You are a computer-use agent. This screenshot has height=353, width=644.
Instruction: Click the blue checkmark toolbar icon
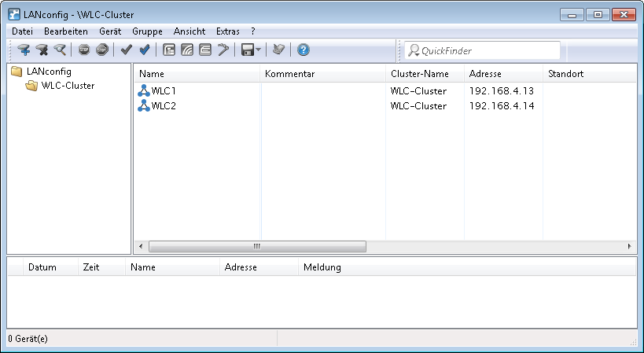(144, 50)
